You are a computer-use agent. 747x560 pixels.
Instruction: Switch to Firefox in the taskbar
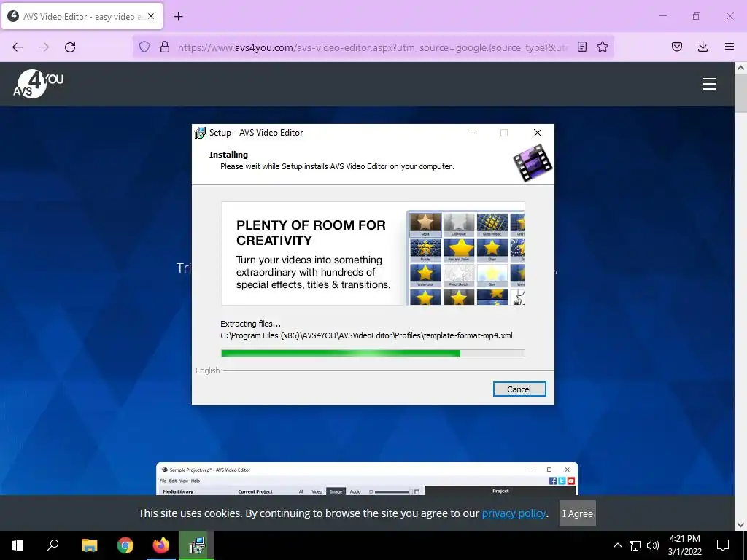pos(161,545)
